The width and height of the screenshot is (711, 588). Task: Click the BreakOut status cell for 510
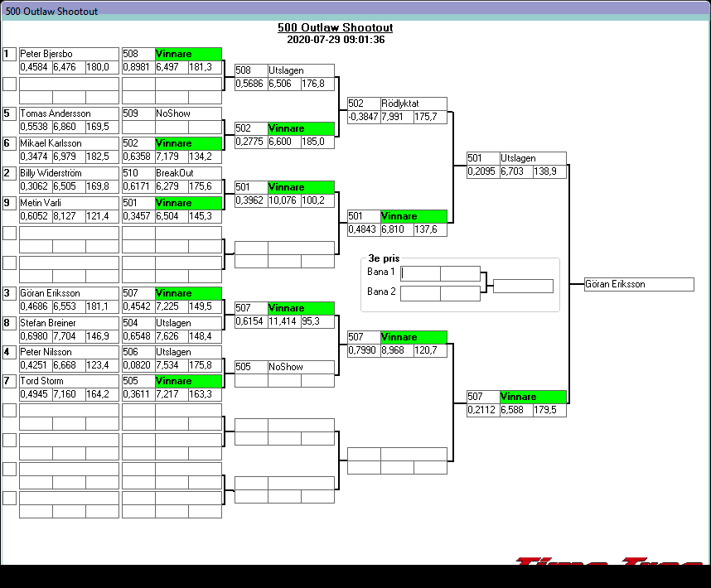click(x=188, y=173)
